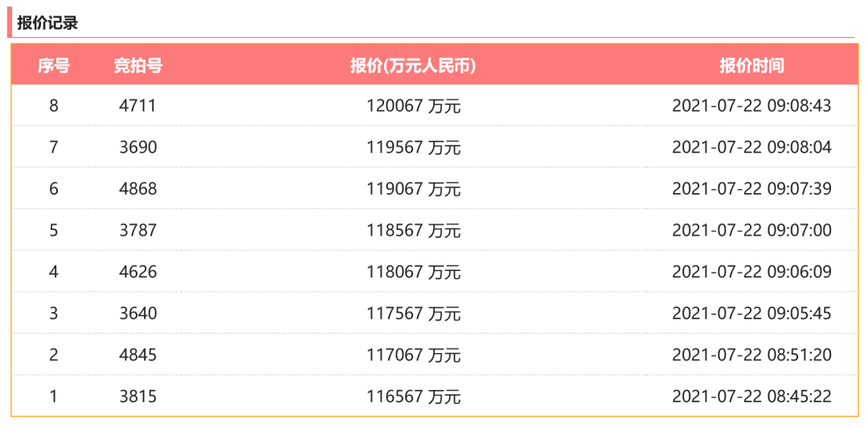Click timestamp 2021-07-22 08:51:20
The width and height of the screenshot is (868, 427).
751,355
